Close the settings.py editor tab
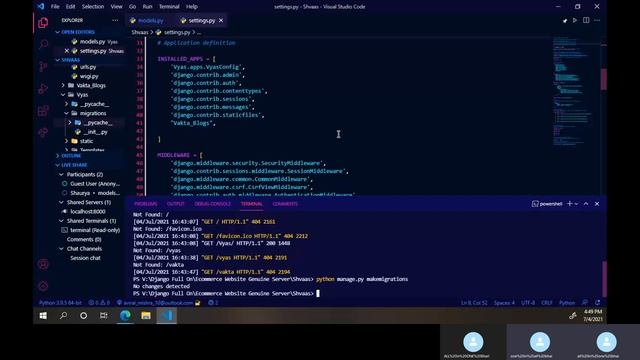The image size is (640, 360). 221,20
